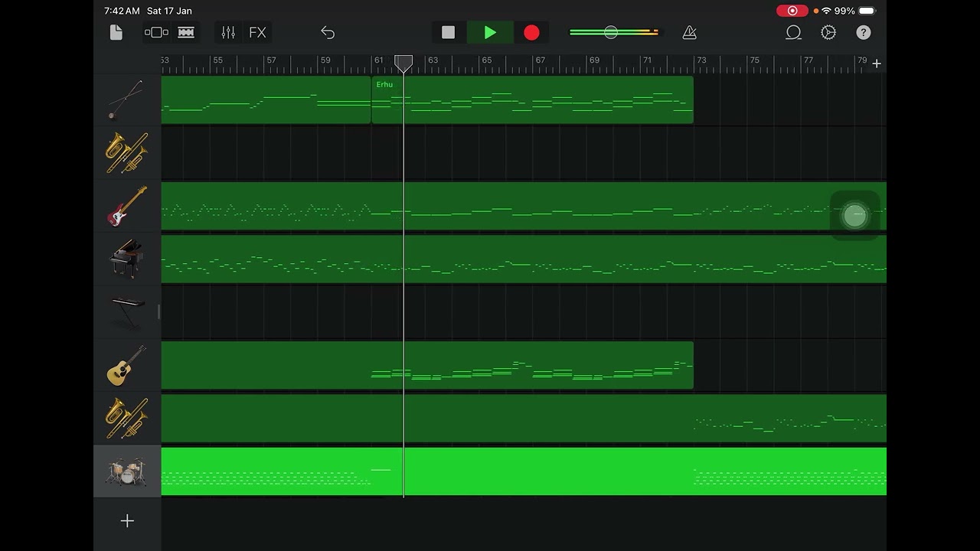Toggle the metronome icon
Viewport: 980px width, 551px height.
coord(689,32)
